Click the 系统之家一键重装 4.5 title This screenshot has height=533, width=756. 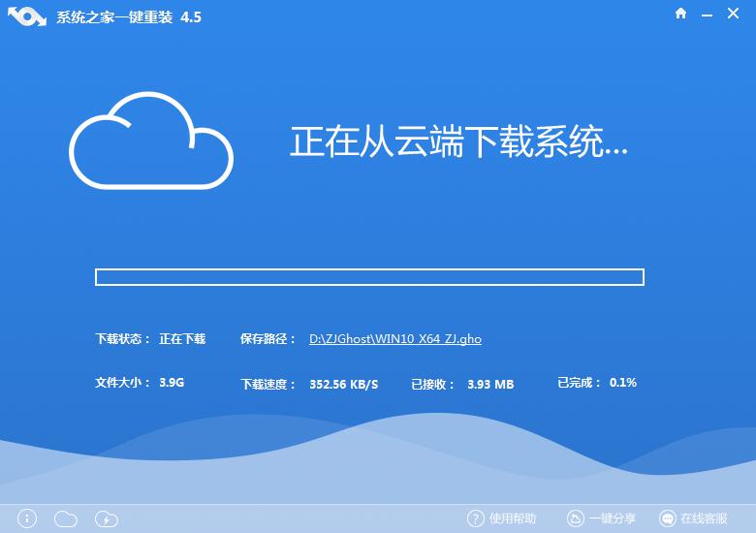(129, 17)
